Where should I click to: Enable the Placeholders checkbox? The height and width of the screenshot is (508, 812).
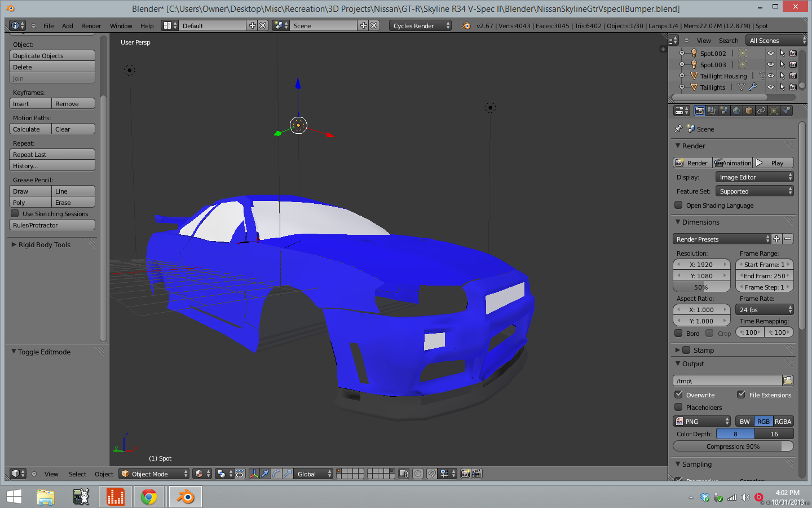coord(678,407)
